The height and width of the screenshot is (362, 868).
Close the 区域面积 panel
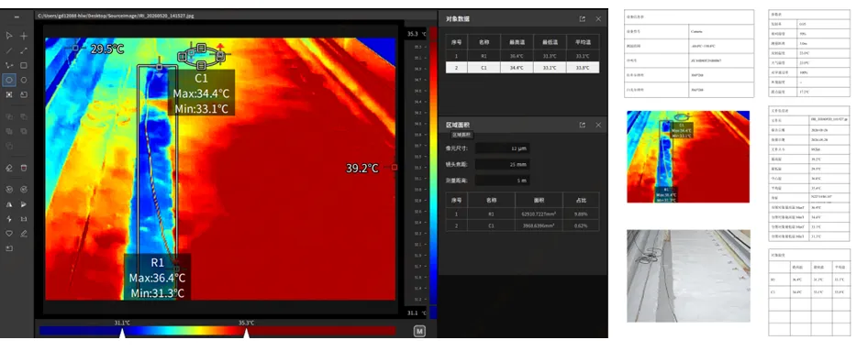pos(598,125)
